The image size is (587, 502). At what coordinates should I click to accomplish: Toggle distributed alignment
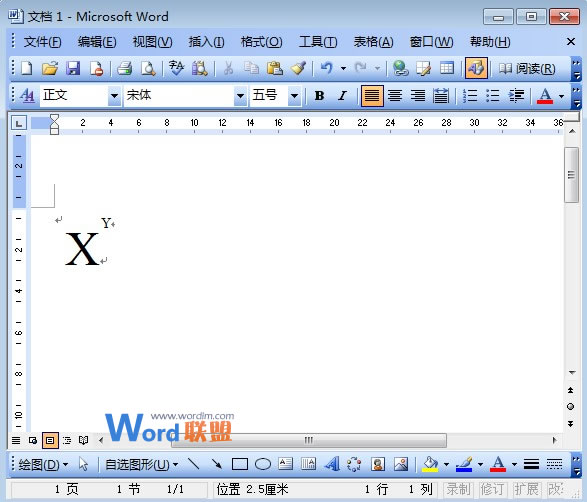[441, 96]
